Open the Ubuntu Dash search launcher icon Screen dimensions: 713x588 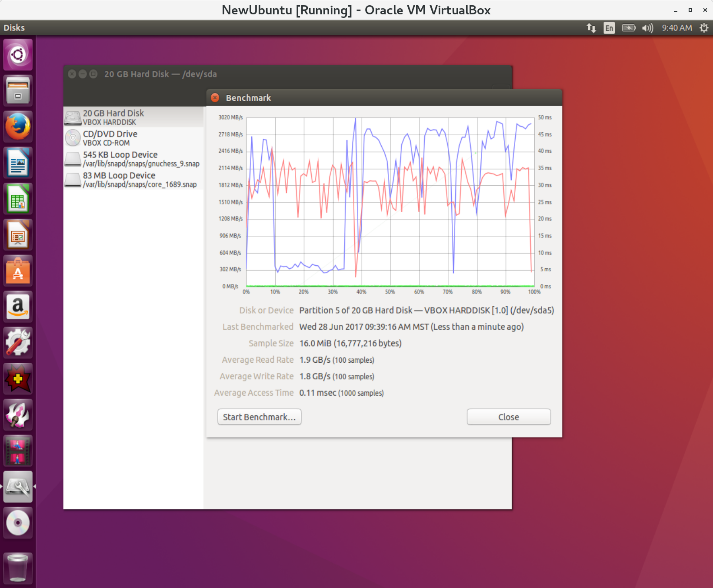(18, 55)
